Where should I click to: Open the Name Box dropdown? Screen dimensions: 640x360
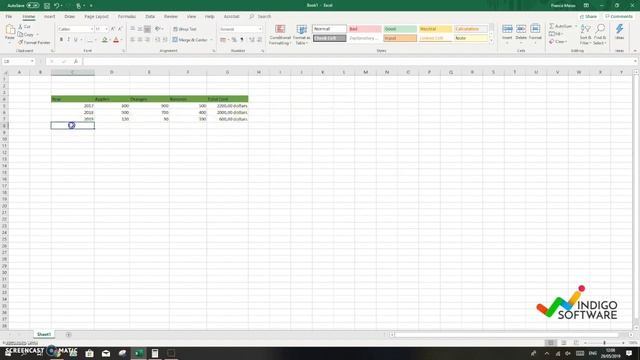point(32,61)
